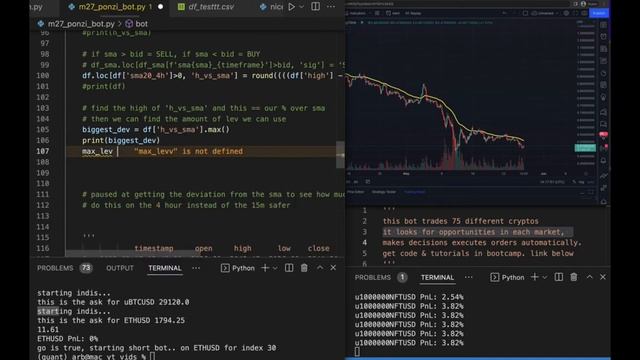Viewport: 640px width, 360px height.
Task: Click 'this bot trades 75 different cryptos' line
Action: tap(460, 221)
